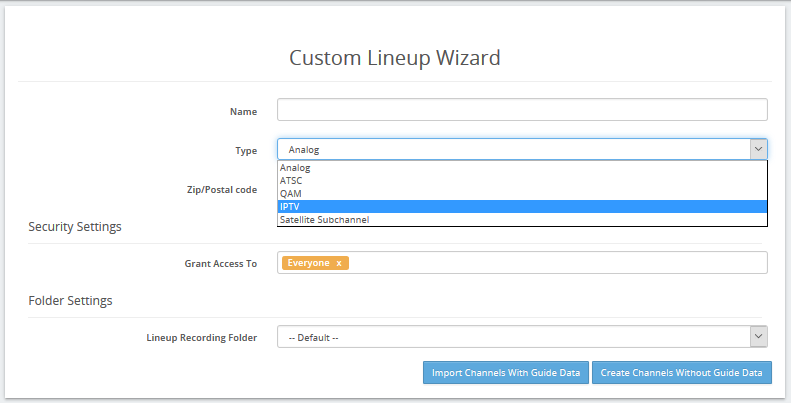Click the Security Settings heading
This screenshot has height=403, width=791.
75,227
